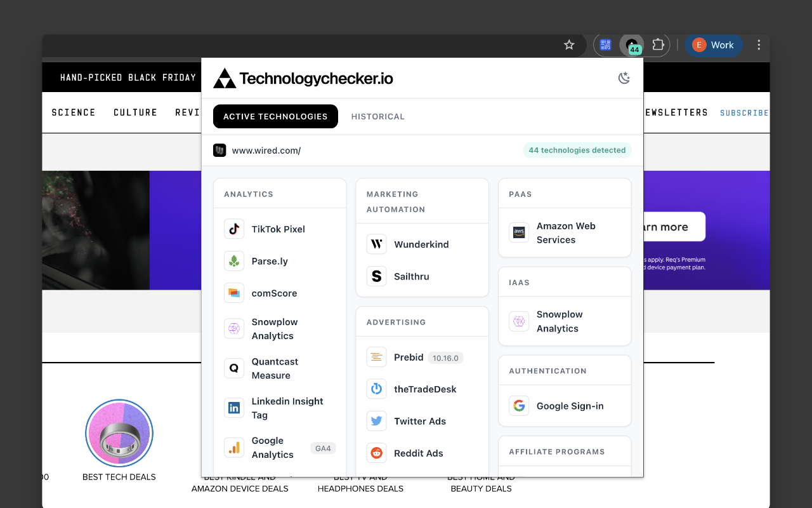Click the wired.com site favicon
812x508 pixels.
click(x=219, y=150)
